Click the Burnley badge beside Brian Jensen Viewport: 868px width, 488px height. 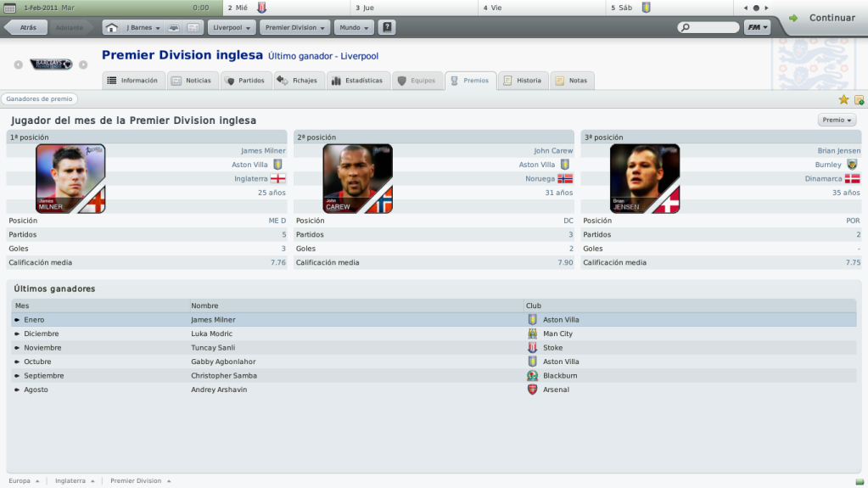pos(852,165)
